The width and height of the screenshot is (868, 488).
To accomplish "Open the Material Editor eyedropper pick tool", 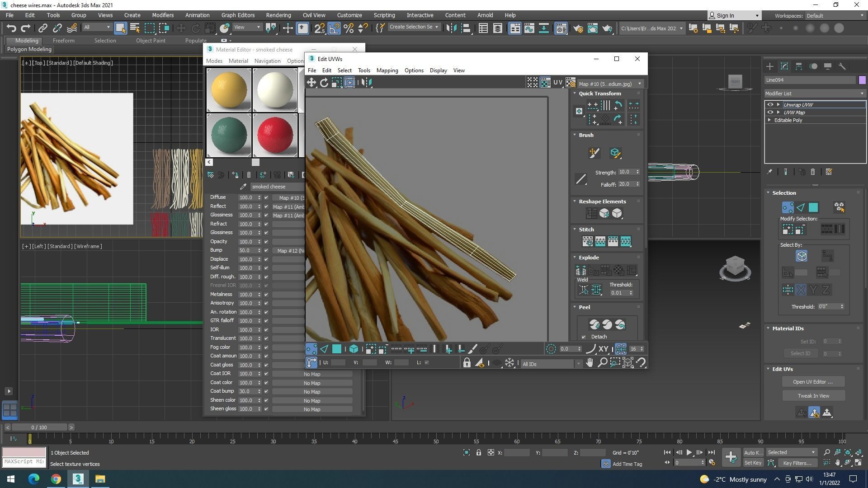I will tap(243, 187).
